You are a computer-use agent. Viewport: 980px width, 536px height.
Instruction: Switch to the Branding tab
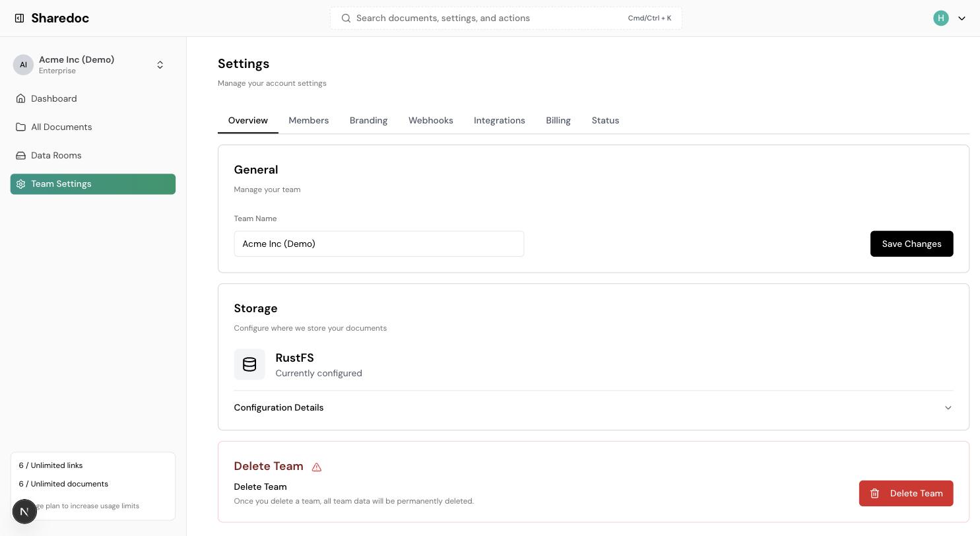(x=368, y=121)
